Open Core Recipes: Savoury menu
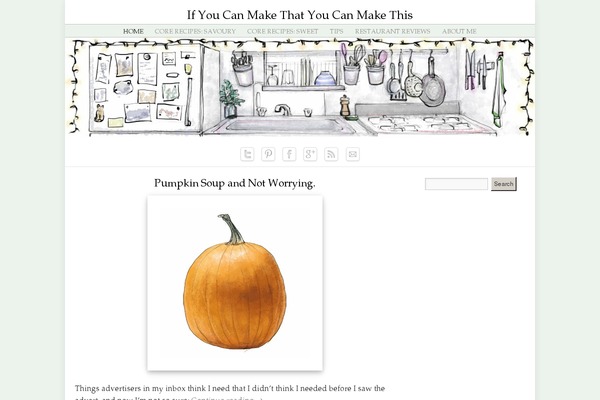600x400 pixels. coord(195,31)
